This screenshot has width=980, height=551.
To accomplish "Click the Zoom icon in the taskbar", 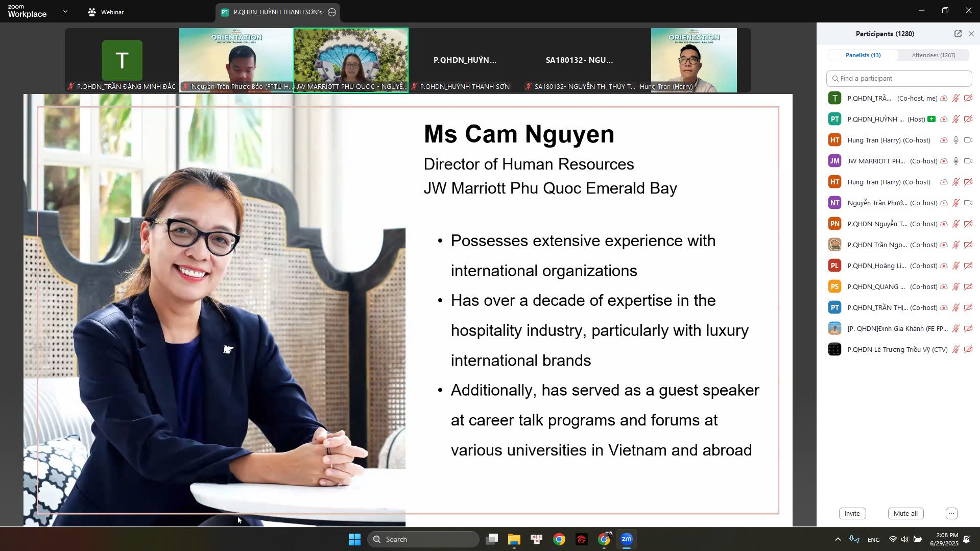I will point(627,539).
